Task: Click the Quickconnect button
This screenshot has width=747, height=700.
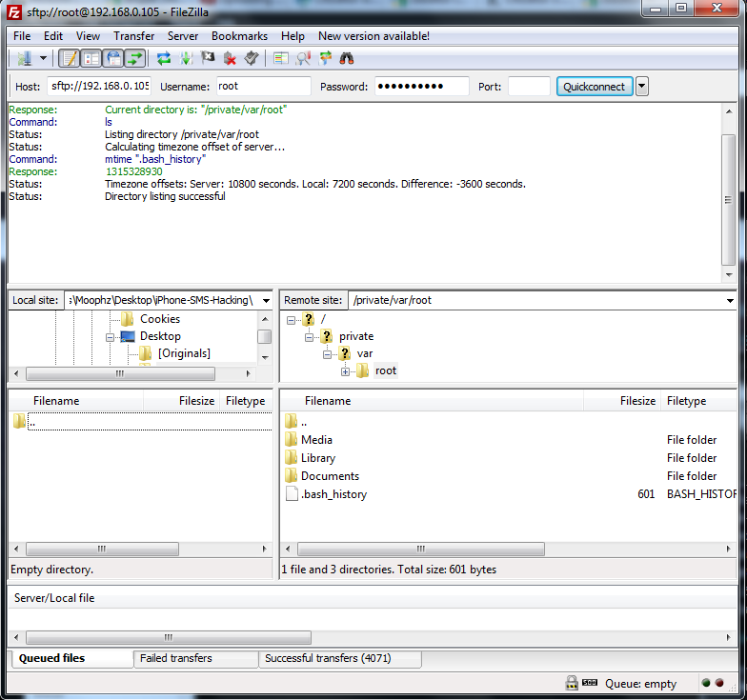Action: [x=595, y=87]
